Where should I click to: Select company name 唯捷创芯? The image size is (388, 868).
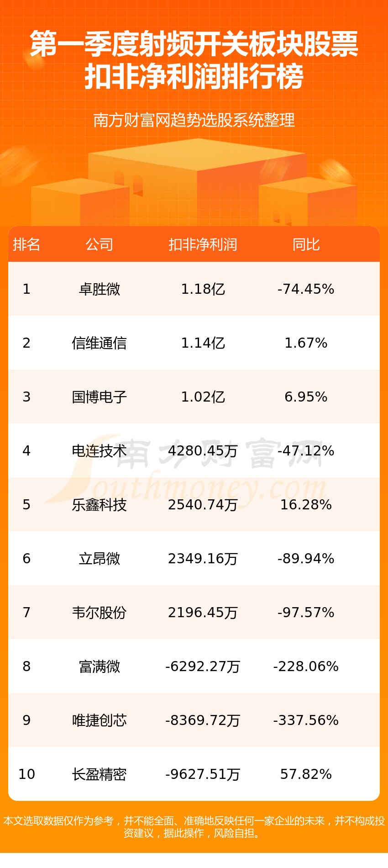click(100, 720)
